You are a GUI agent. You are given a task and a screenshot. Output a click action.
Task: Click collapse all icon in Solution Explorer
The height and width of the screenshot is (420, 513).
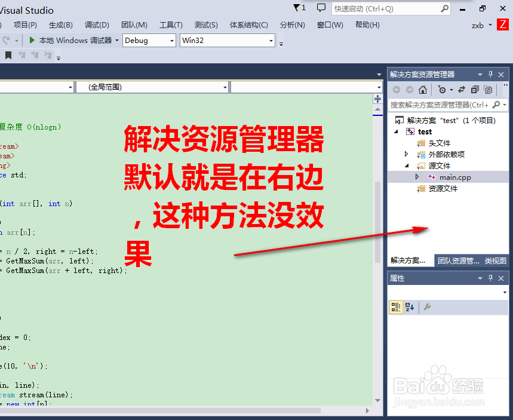[x=475, y=90]
